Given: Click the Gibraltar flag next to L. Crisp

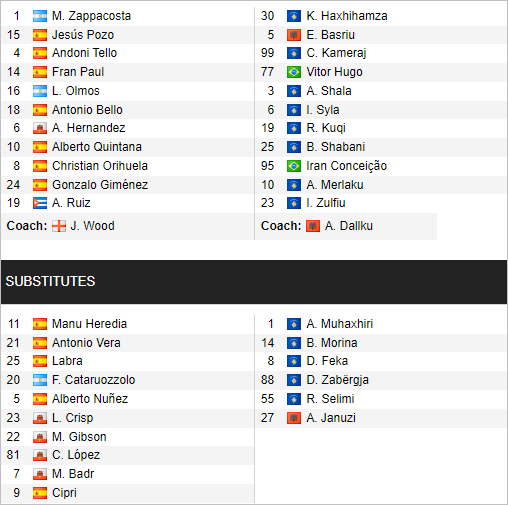Looking at the screenshot, I should click(40, 418).
